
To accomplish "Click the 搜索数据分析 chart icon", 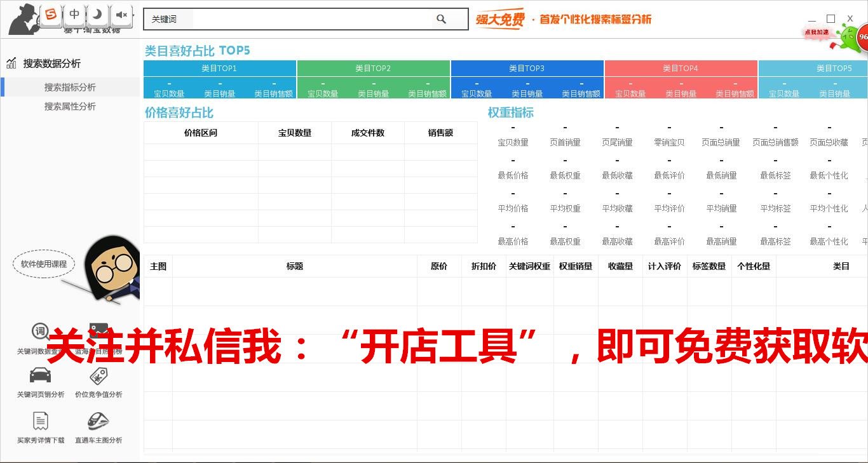I will pos(13,63).
